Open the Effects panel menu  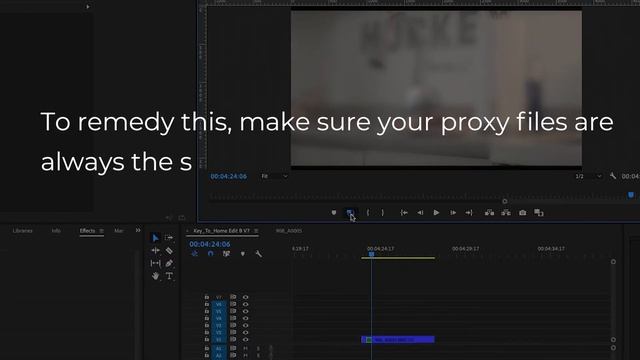(101, 231)
